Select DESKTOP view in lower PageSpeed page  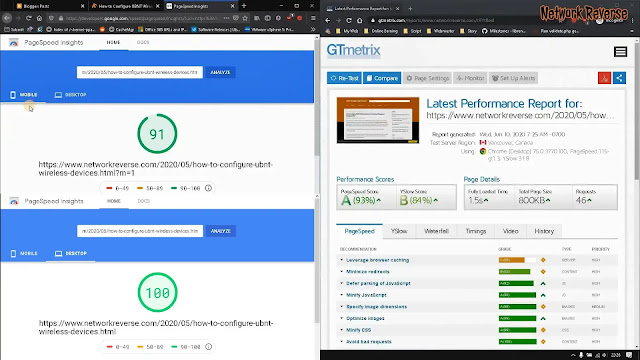click(71, 253)
